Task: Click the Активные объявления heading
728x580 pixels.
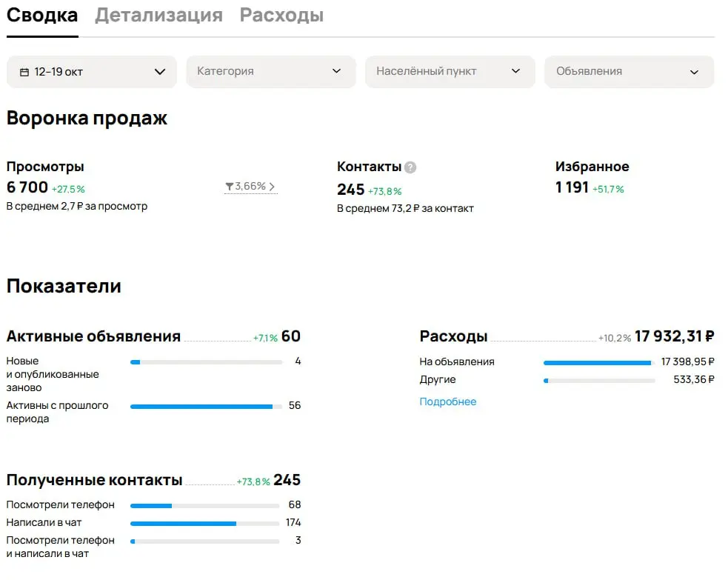Action: tap(93, 336)
